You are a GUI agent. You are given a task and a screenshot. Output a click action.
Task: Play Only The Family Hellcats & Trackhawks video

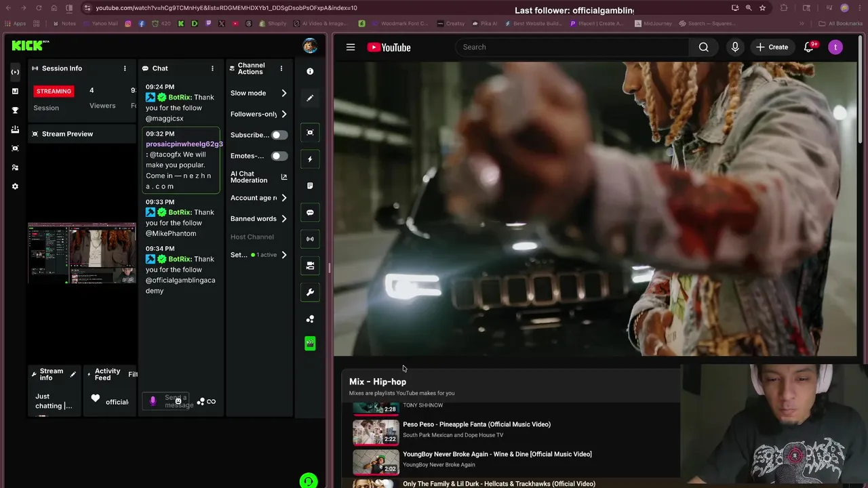point(499,483)
